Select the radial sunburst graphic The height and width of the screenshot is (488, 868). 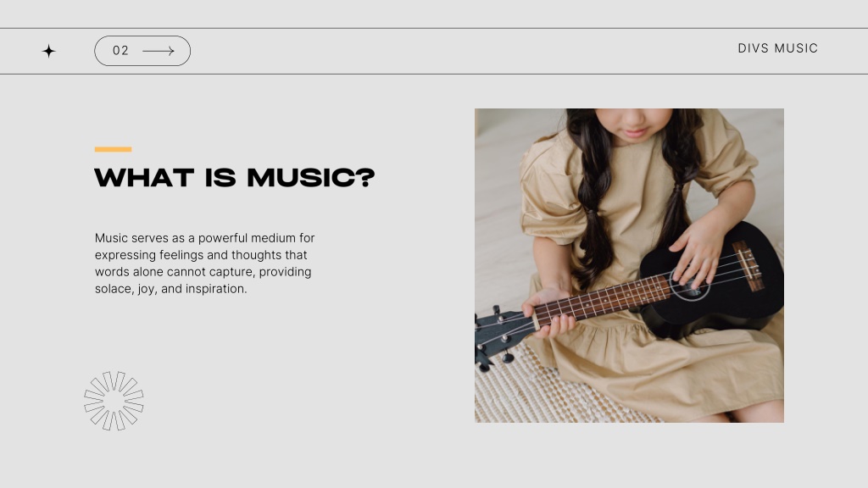(114, 401)
